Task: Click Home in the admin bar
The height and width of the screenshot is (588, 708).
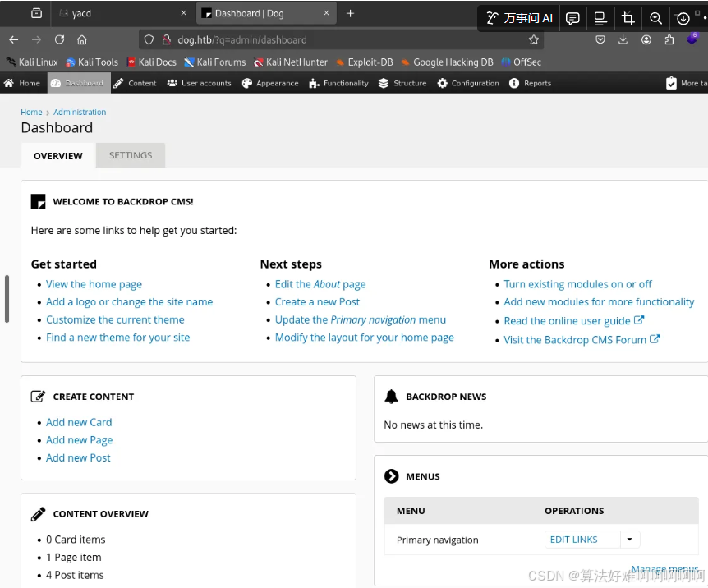Action: coord(22,83)
